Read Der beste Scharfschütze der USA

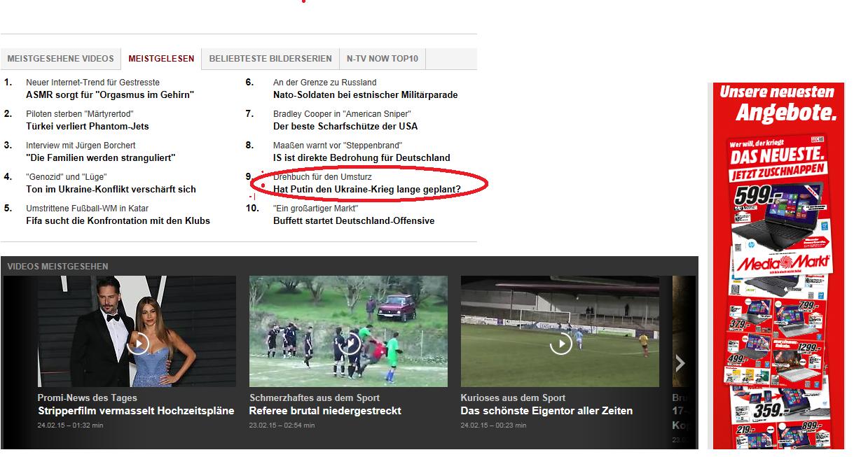(345, 126)
